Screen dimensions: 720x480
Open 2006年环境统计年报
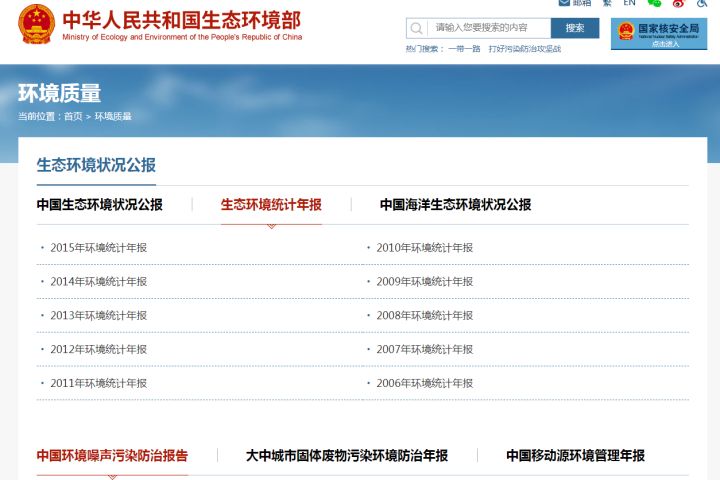[425, 384]
